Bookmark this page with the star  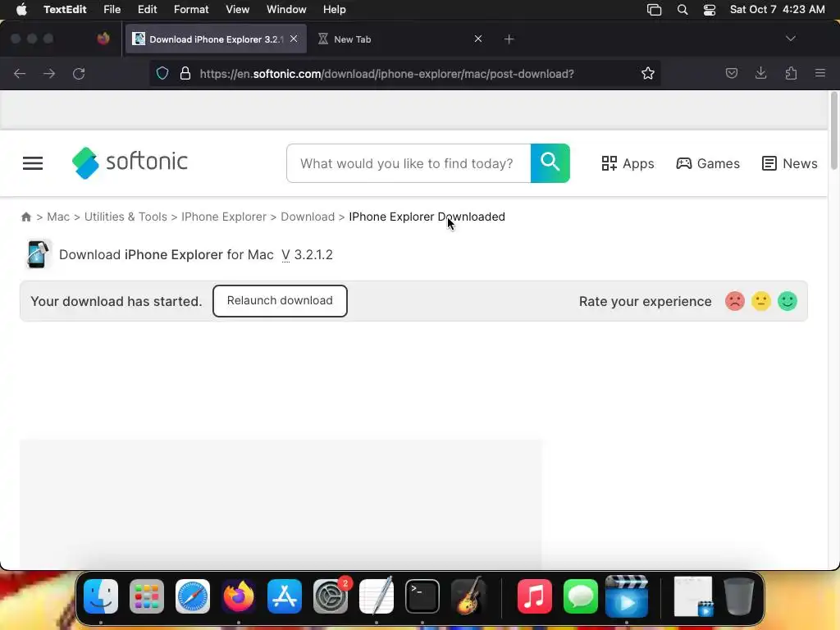(648, 73)
